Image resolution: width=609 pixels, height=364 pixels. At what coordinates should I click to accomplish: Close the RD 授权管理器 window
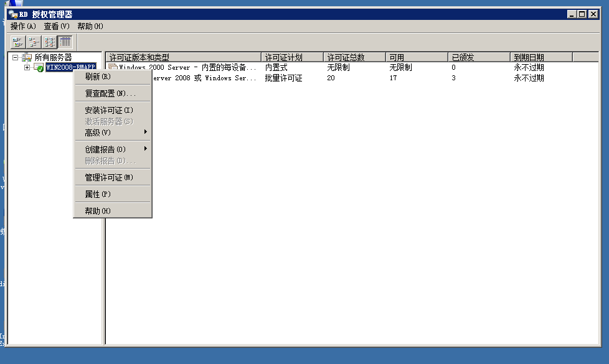[593, 14]
